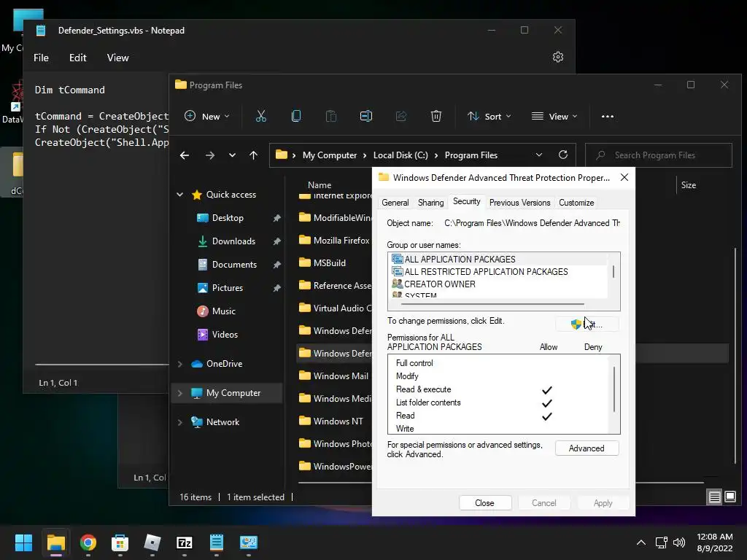The image size is (747, 560).
Task: Switch to the Previous Versions tab
Action: pos(519,203)
